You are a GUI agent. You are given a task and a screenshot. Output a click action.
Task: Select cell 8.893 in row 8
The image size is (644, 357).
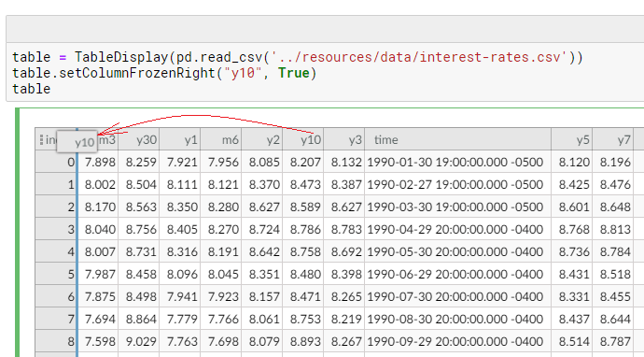pyautogui.click(x=303, y=341)
